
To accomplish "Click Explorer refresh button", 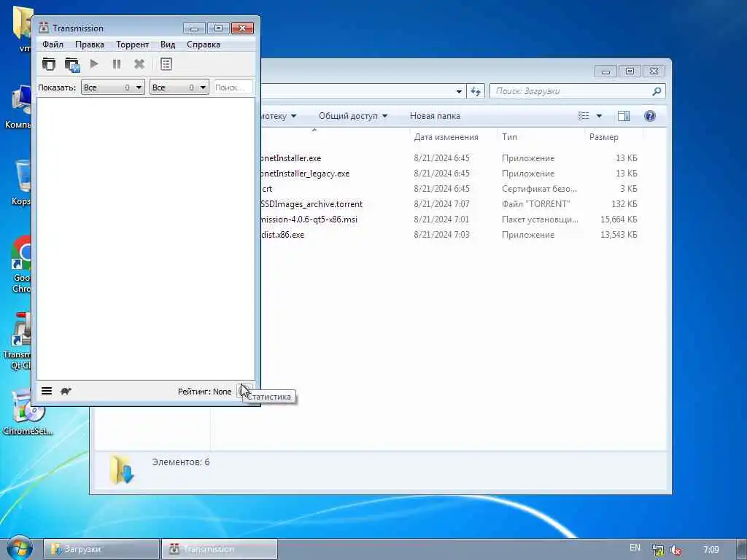I will pyautogui.click(x=476, y=91).
